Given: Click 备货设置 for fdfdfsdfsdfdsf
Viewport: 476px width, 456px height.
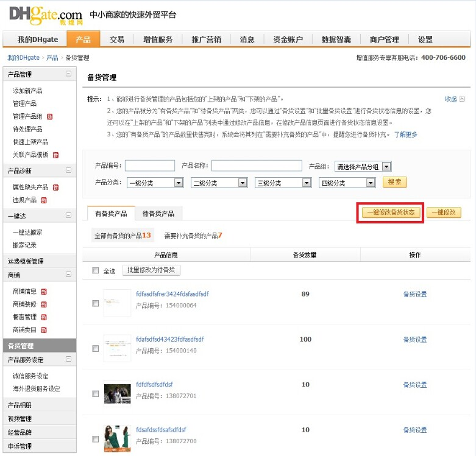Looking at the screenshot, I should 415,385.
